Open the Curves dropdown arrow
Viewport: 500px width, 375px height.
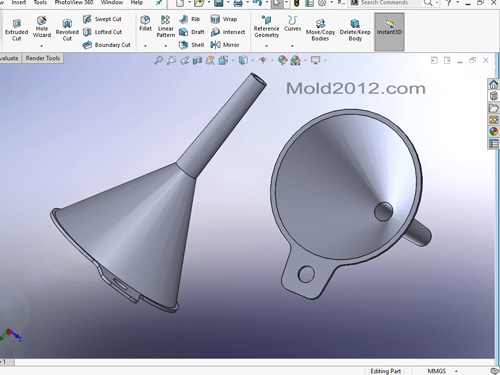(292, 46)
